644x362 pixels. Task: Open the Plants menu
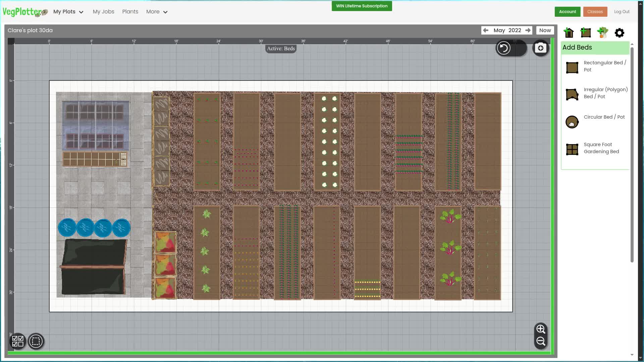pos(130,11)
